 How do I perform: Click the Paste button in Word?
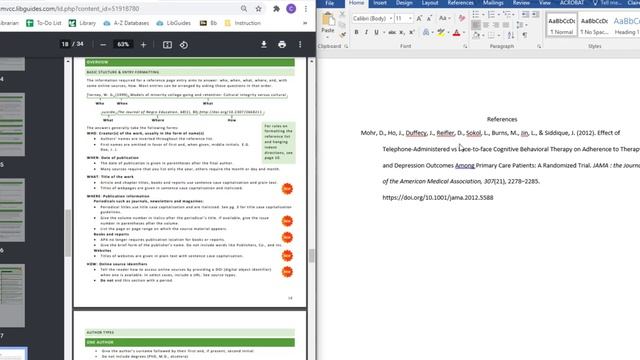pyautogui.click(x=328, y=23)
